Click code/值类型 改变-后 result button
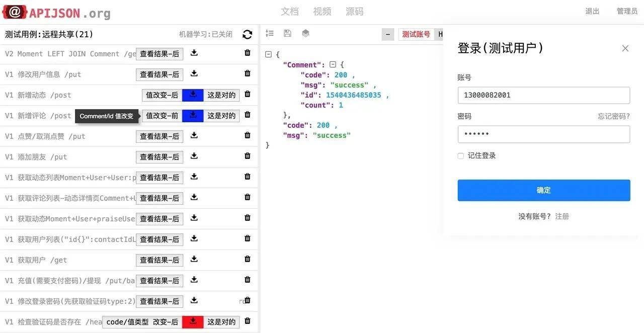644x333 pixels. coord(142,322)
